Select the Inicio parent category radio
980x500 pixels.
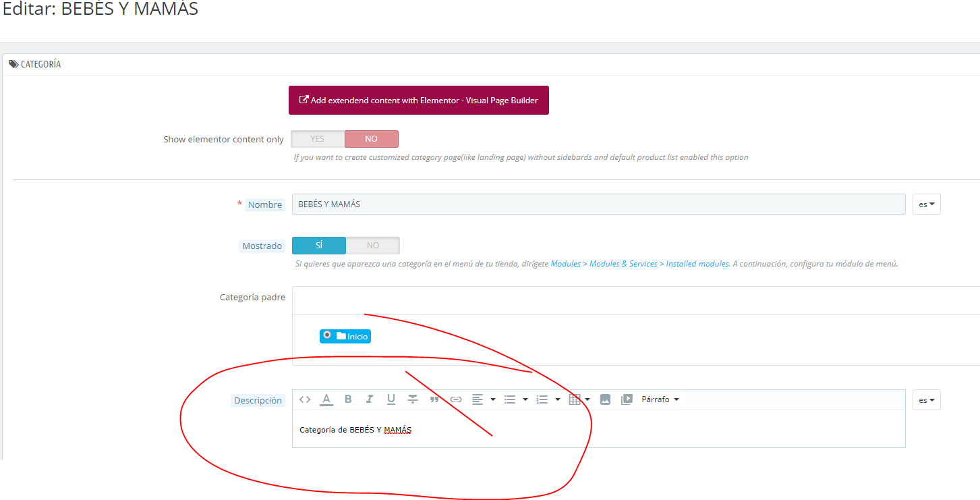pos(327,335)
